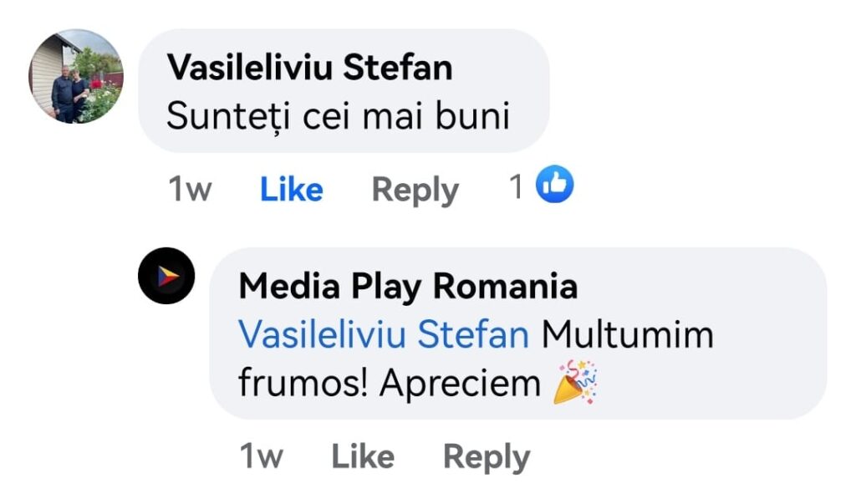Like the "Sunteți cei mai buni" comment
The width and height of the screenshot is (856, 504).
291,190
